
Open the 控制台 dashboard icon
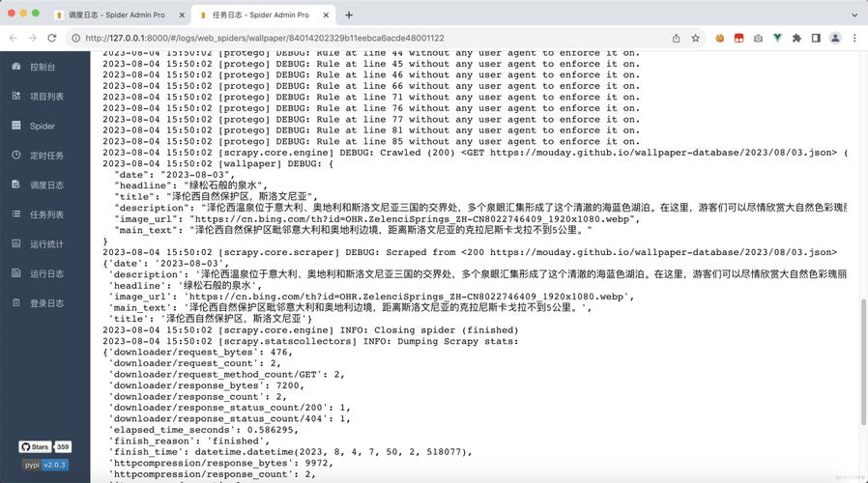pos(16,67)
